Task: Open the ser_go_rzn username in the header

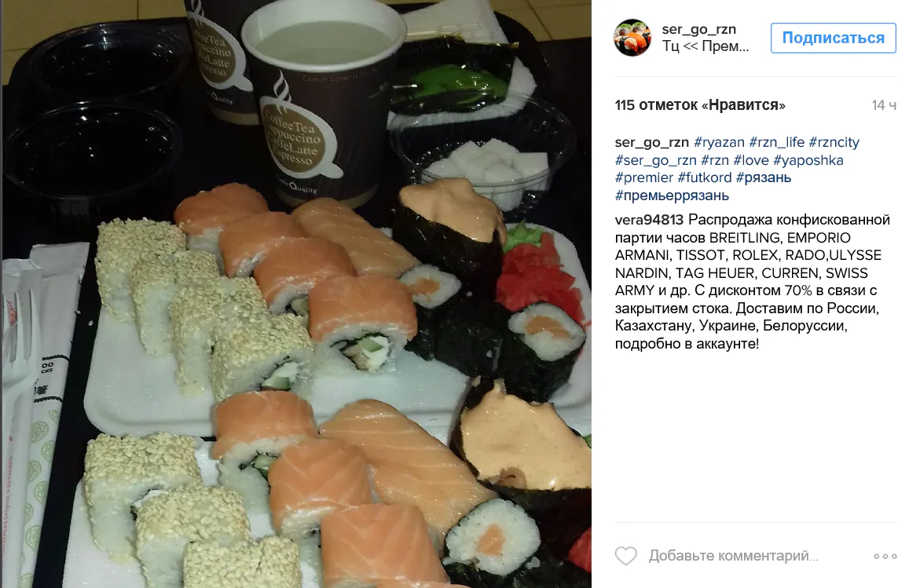Action: click(x=698, y=29)
